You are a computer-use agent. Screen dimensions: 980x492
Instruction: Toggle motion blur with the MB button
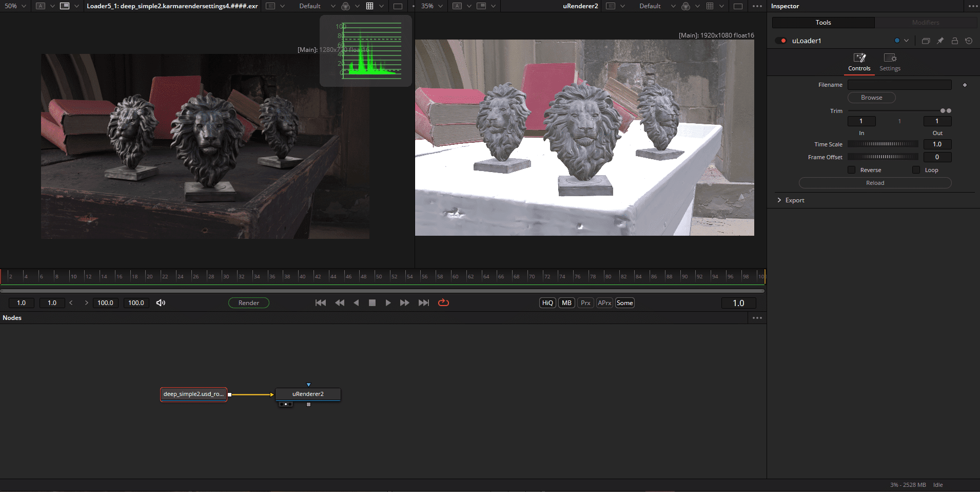click(565, 302)
